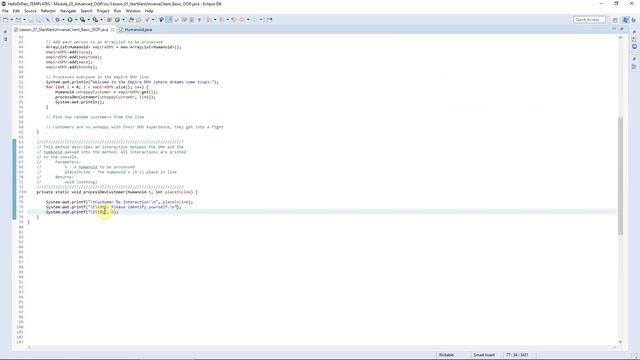Screen dimensions: 640x360
Task: Open the Next Annotation dropdown arrow
Action: (215, 20)
